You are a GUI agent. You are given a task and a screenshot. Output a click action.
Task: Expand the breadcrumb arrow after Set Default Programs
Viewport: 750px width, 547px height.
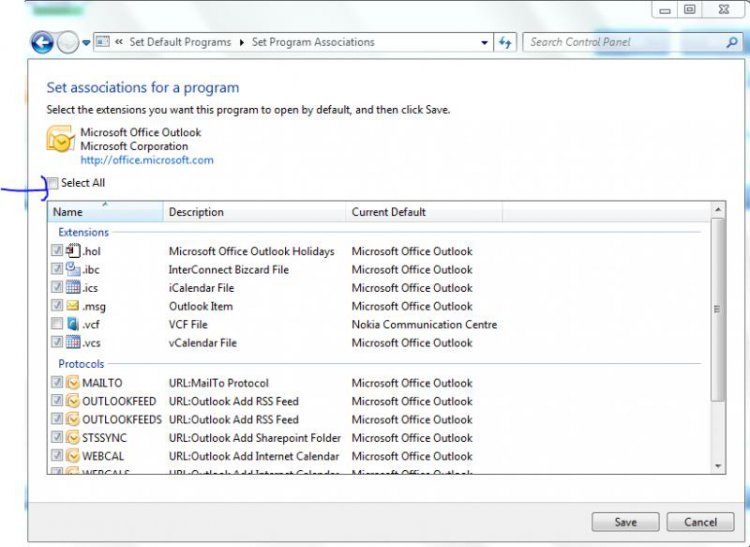(242, 43)
